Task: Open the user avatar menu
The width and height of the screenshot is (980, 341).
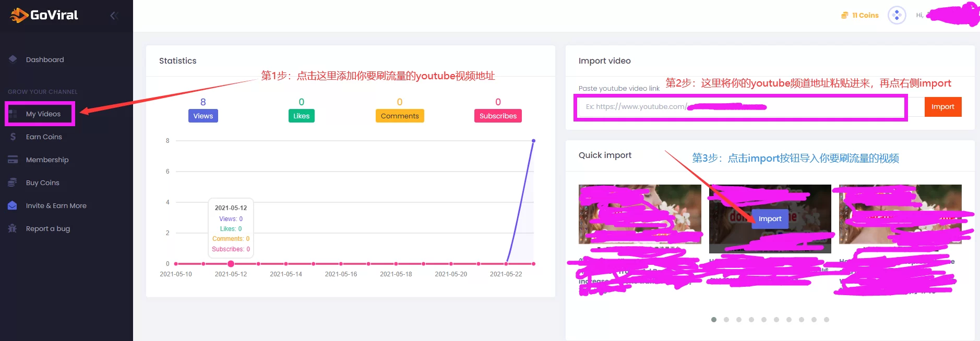Action: (897, 15)
